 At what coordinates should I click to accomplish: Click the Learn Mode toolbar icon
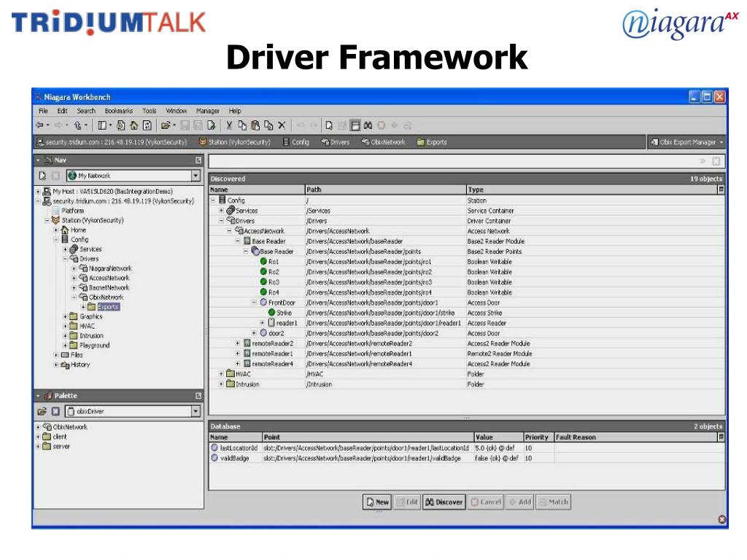point(355,125)
